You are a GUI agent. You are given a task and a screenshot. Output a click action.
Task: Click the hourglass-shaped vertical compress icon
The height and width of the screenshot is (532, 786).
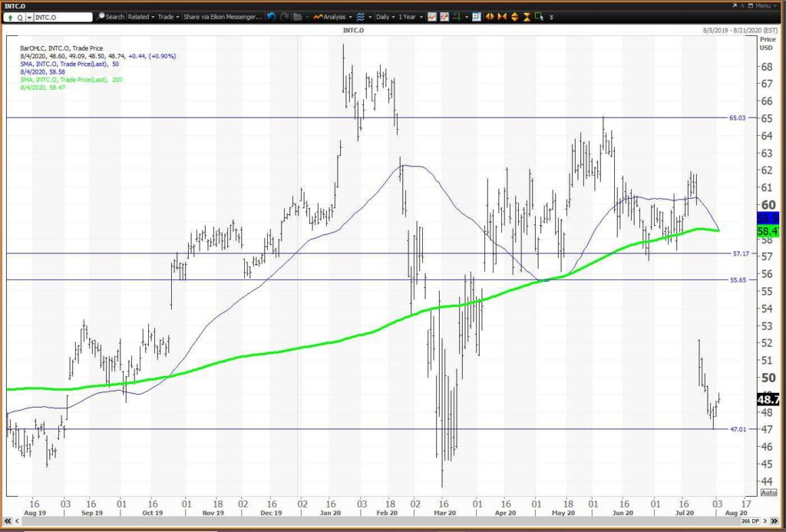click(527, 17)
